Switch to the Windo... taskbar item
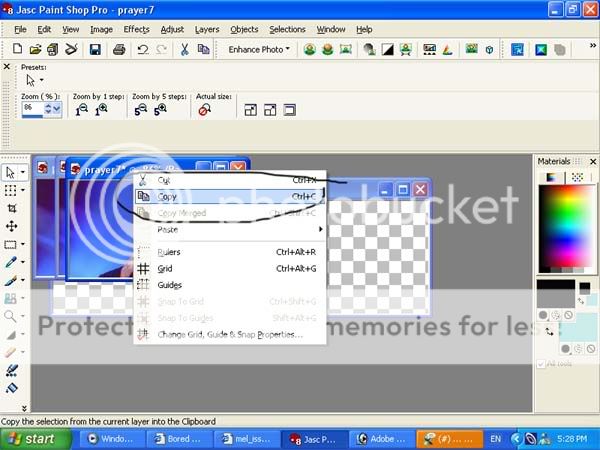Screen dimensions: 600x450 point(112,439)
